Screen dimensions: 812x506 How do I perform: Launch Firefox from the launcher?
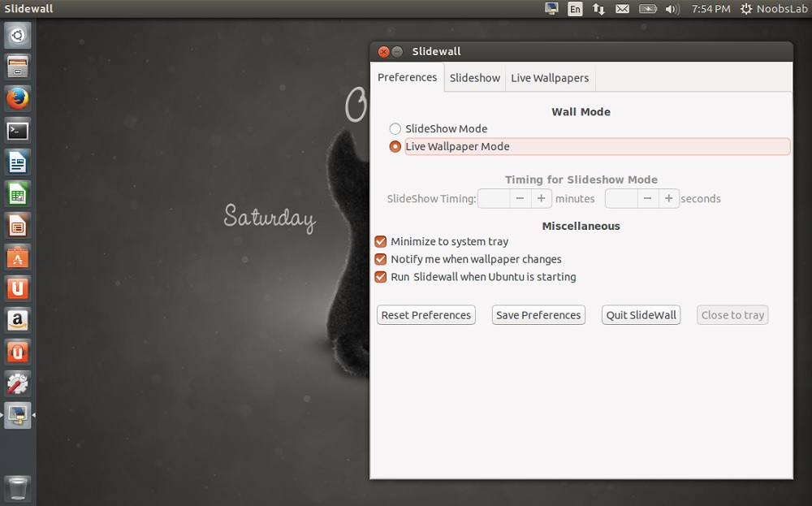18,98
